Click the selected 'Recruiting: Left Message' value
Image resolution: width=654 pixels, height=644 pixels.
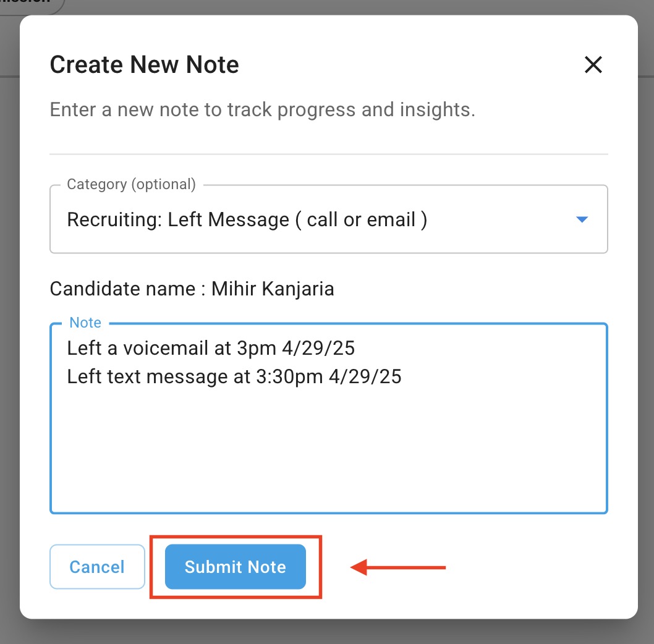pos(247,220)
